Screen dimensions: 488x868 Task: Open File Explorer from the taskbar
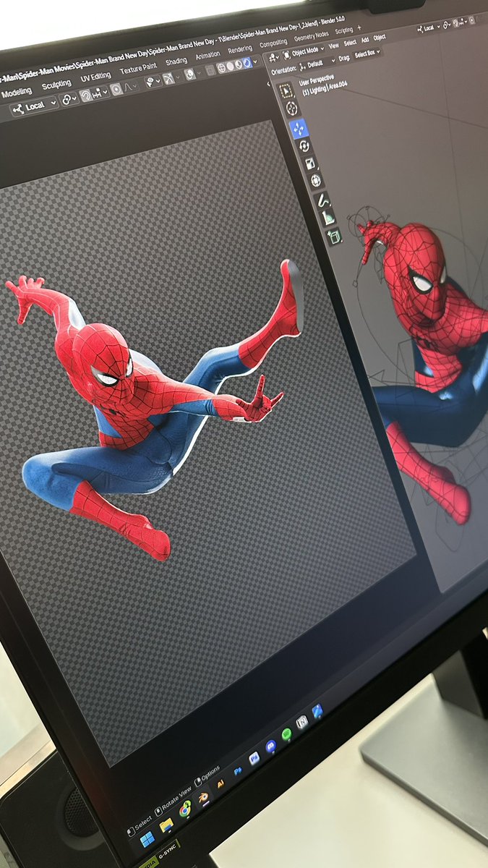(x=166, y=825)
